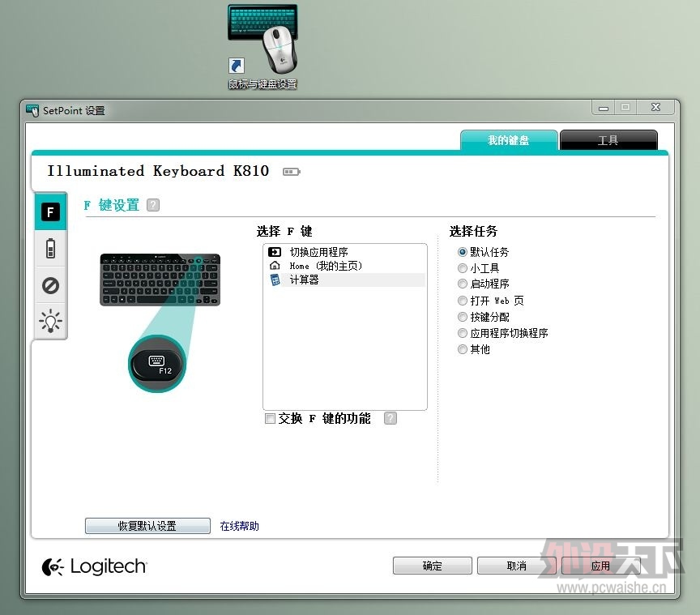Image resolution: width=700 pixels, height=615 pixels.
Task: Open help icon beside 交换 F 键的功能
Action: (391, 418)
